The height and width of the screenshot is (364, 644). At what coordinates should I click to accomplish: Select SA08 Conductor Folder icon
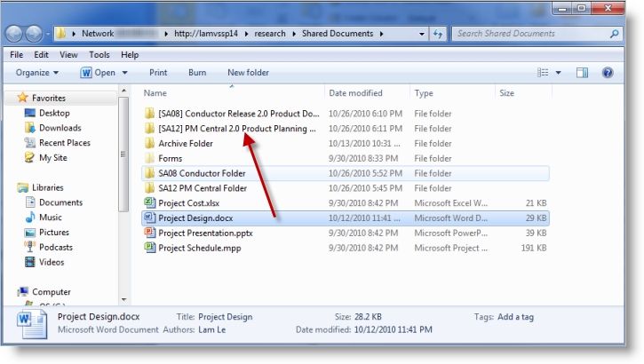(x=149, y=173)
